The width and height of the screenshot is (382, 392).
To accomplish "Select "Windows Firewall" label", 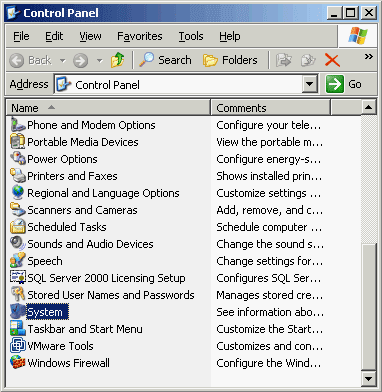I will pos(68,363).
